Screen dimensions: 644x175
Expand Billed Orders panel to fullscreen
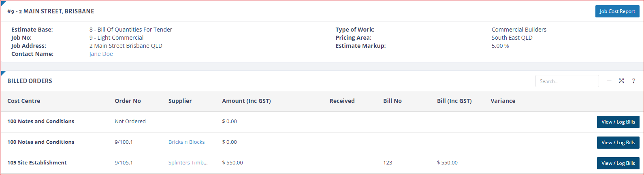621,81
